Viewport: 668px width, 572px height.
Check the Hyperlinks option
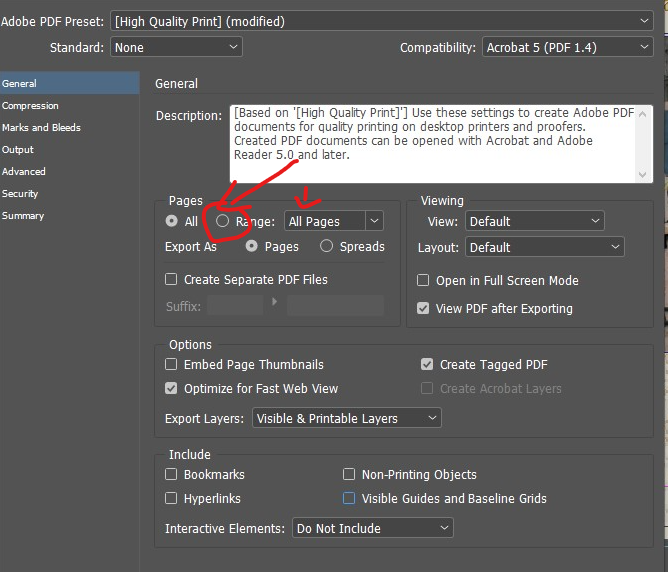pos(171,498)
